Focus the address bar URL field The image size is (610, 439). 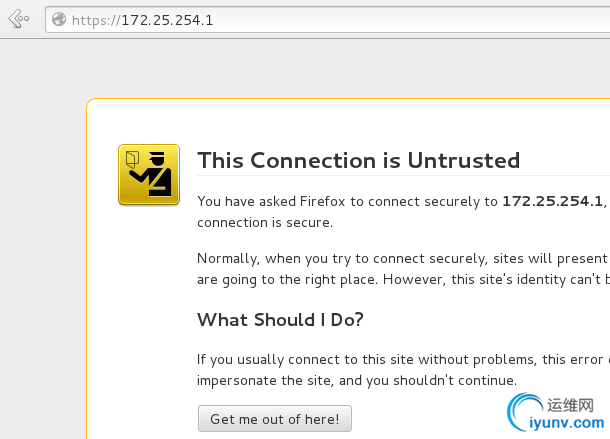[328, 19]
